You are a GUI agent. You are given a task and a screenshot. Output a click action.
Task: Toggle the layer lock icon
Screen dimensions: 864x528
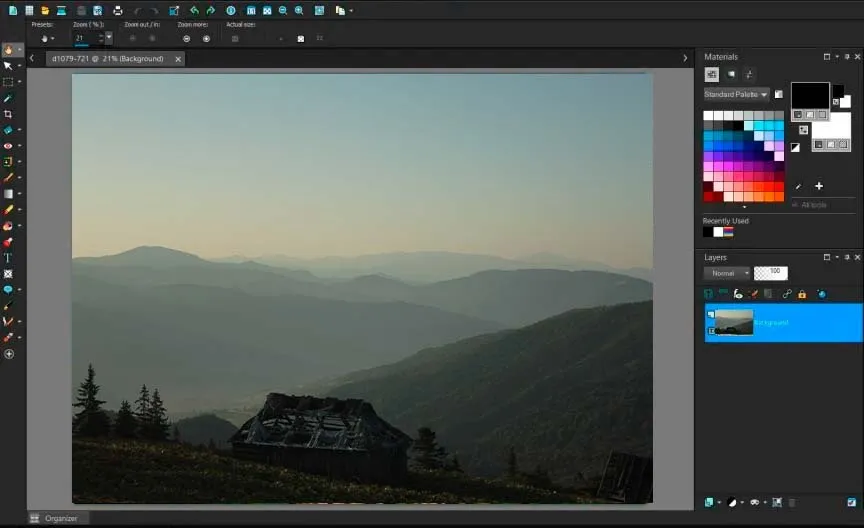coord(802,294)
